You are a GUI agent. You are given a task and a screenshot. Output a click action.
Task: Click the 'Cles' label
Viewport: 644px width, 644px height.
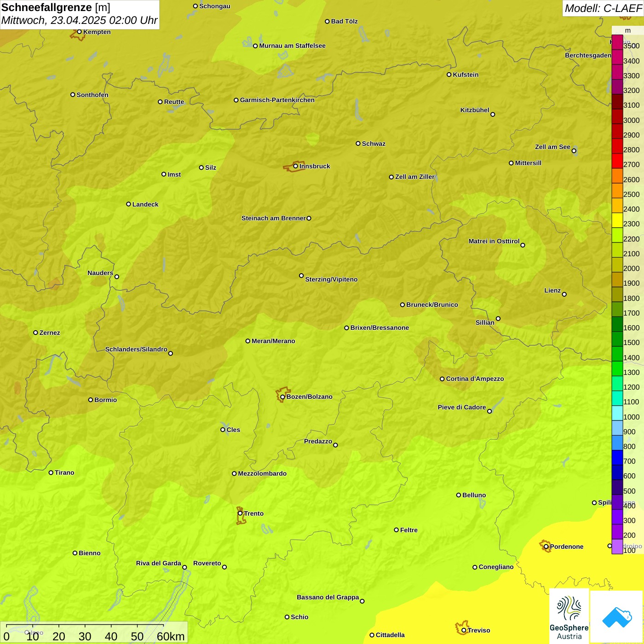(x=233, y=430)
